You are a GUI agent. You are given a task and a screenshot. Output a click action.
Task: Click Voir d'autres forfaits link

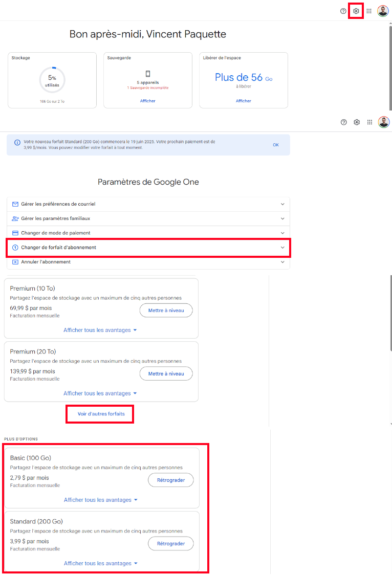101,414
